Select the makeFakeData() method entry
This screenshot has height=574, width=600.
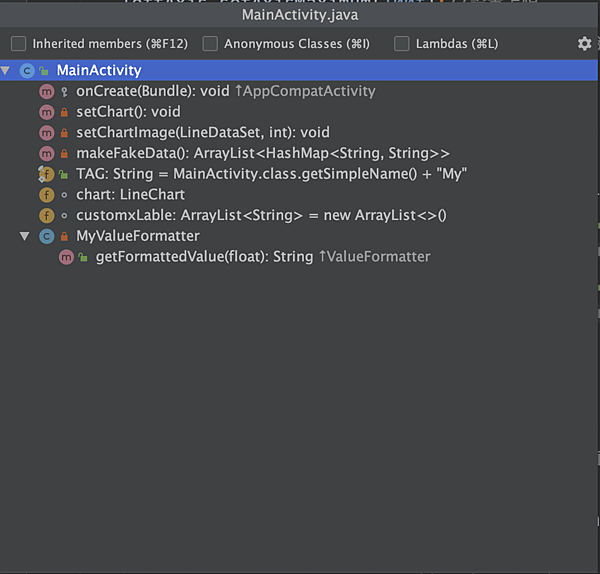pos(263,153)
